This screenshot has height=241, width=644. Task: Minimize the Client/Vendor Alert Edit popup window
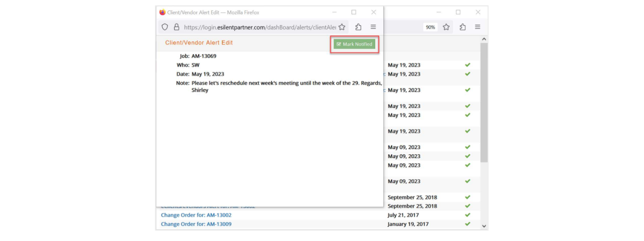334,12
